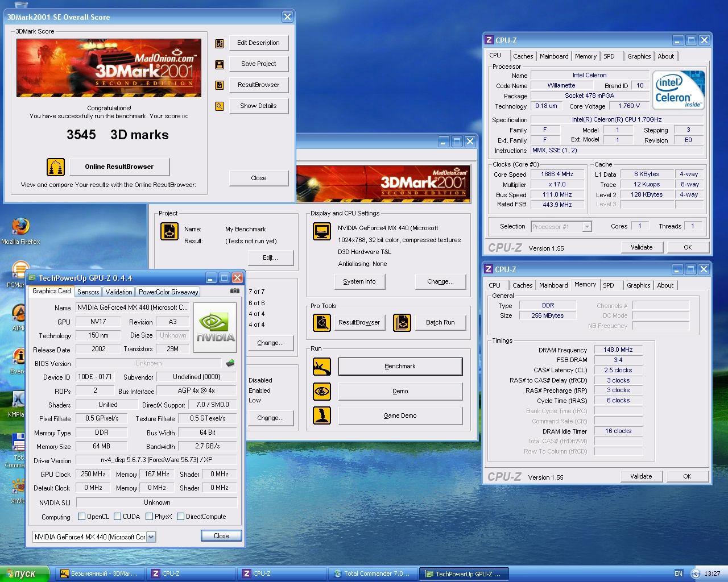728x582 pixels.
Task: Click the Pro Tools ResultBrowser icon
Action: pyautogui.click(x=322, y=322)
